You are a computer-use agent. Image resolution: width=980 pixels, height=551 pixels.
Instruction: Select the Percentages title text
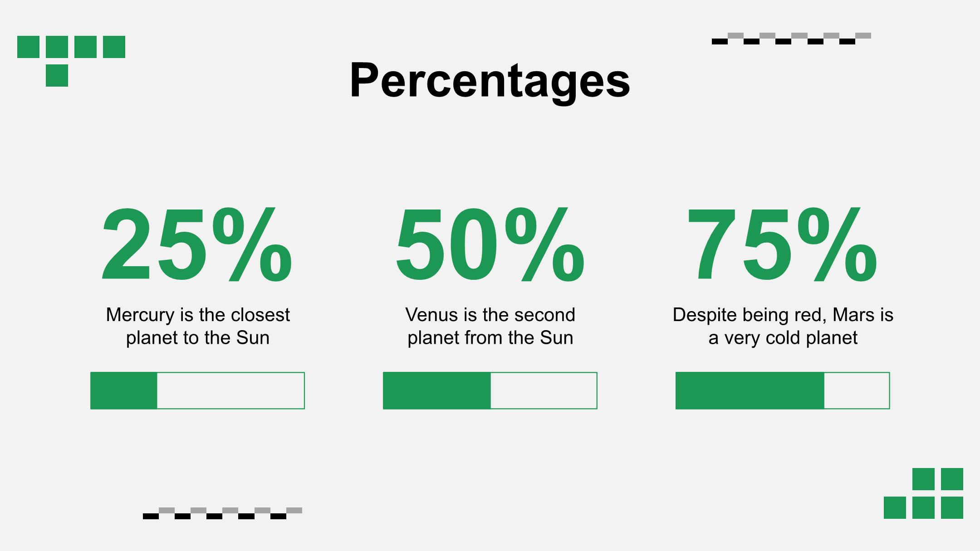(490, 81)
